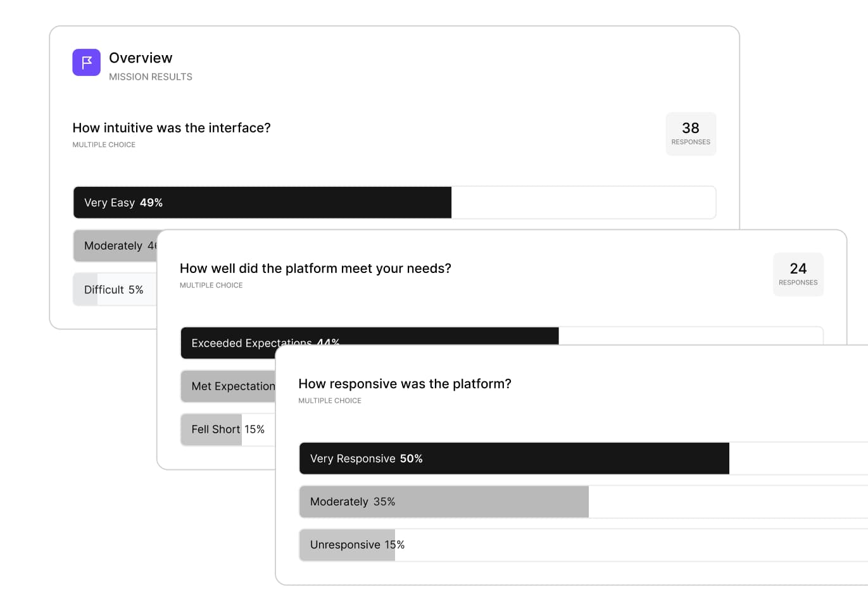Select the Fell Short 15% bar
Screen dimensions: 868x608
point(228,429)
